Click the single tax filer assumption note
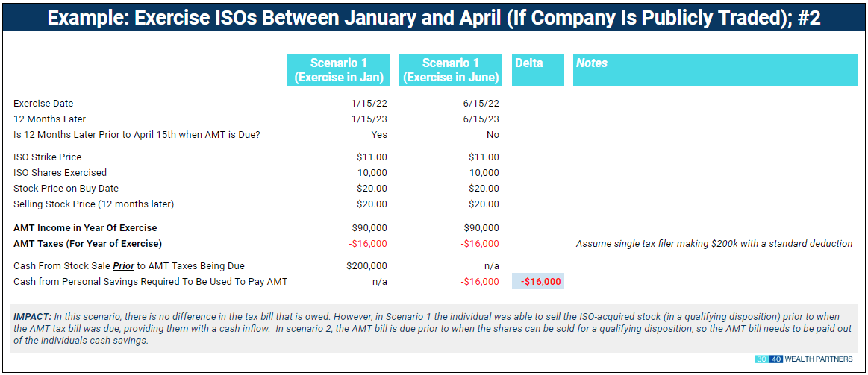 (x=714, y=243)
